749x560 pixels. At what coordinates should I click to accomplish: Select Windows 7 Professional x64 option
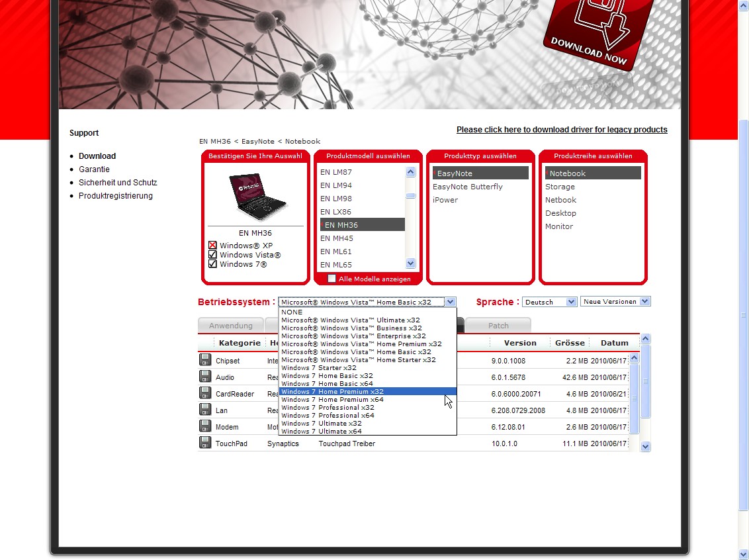pos(367,415)
